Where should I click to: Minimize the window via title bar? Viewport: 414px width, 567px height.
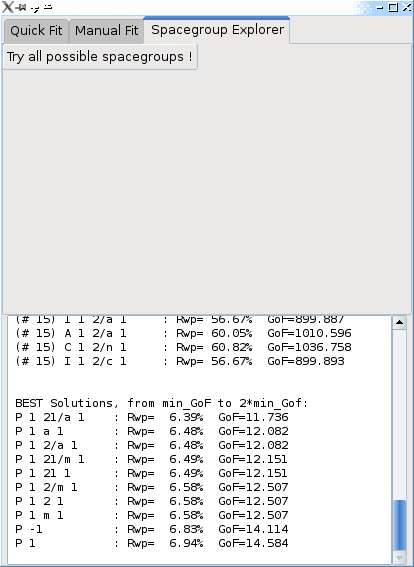tap(379, 7)
